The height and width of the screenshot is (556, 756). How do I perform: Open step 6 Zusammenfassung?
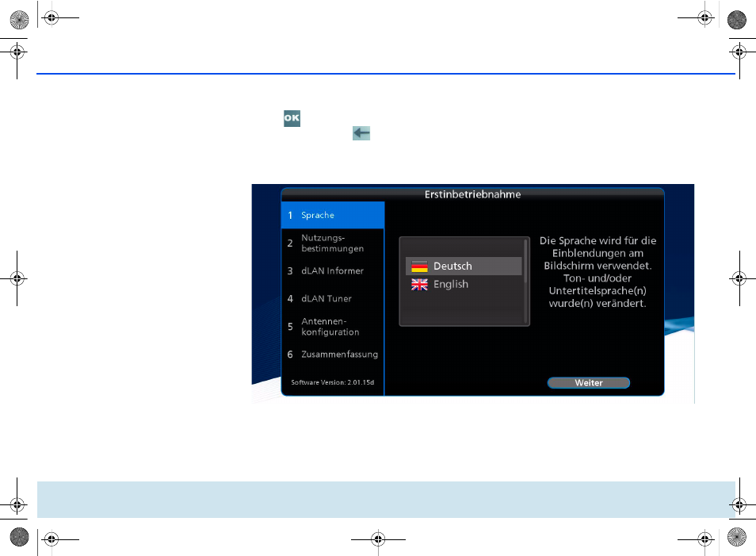333,355
